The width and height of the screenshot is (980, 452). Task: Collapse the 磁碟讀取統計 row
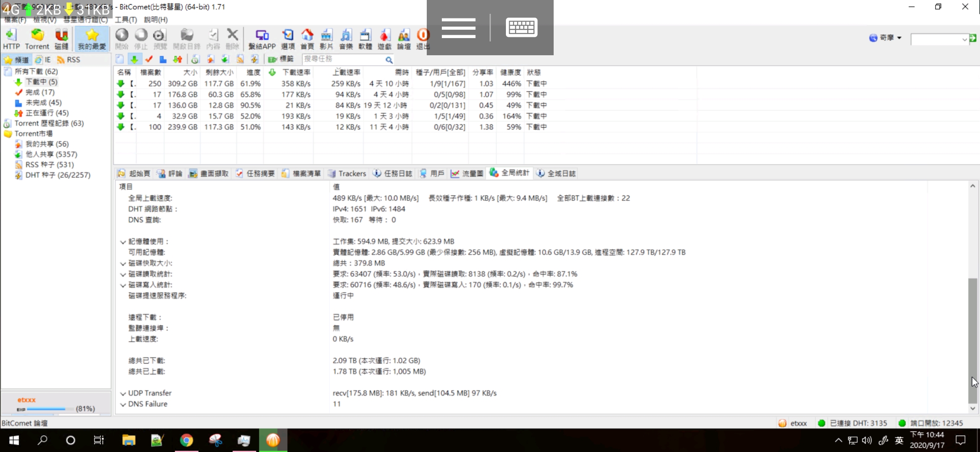[x=123, y=275]
